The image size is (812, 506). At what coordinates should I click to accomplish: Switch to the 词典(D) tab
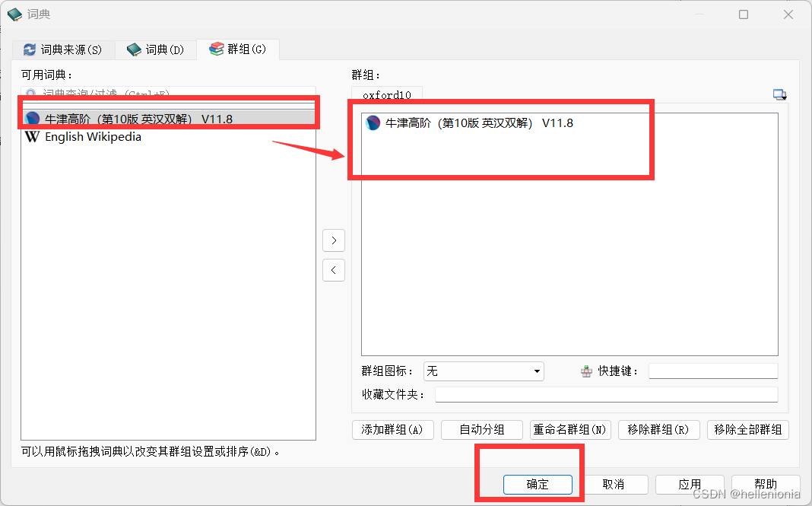156,49
